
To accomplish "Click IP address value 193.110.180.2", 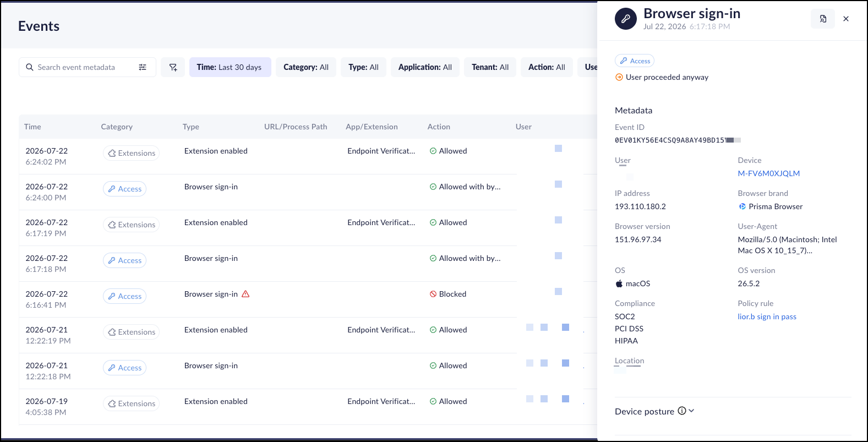I will [x=640, y=206].
